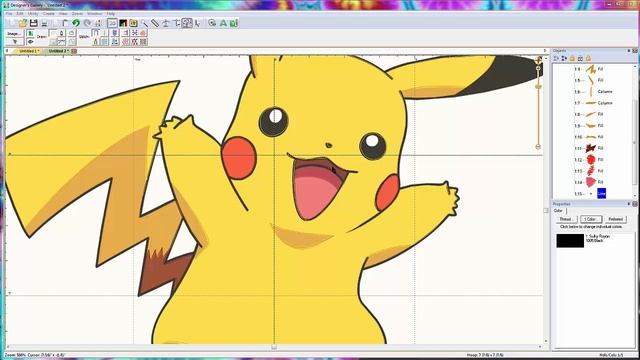This screenshot has width=640, height=360.
Task: Select the arrow pointer tool below Image
Action: coord(15,42)
